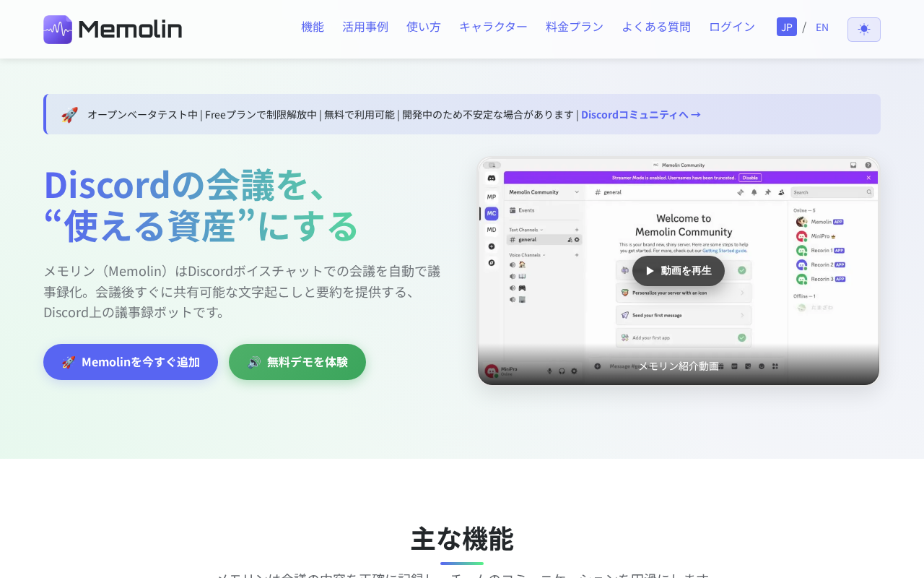Open the キャラクター menu item

[x=493, y=27]
